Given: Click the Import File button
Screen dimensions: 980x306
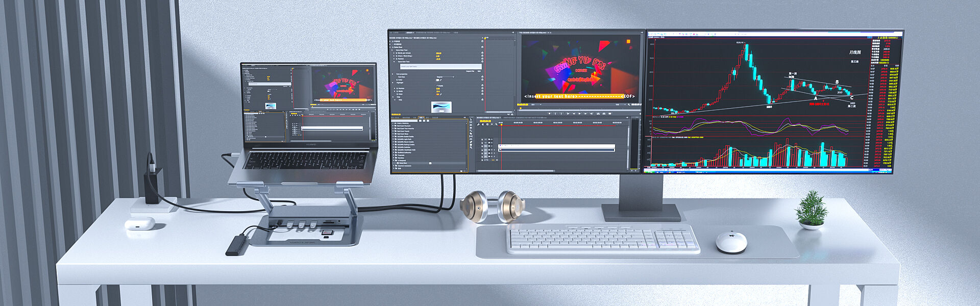Looking at the screenshot, I should (x=470, y=71).
